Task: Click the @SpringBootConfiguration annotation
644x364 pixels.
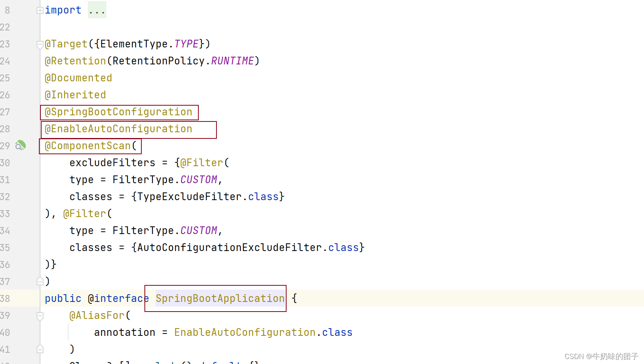Action: point(119,112)
